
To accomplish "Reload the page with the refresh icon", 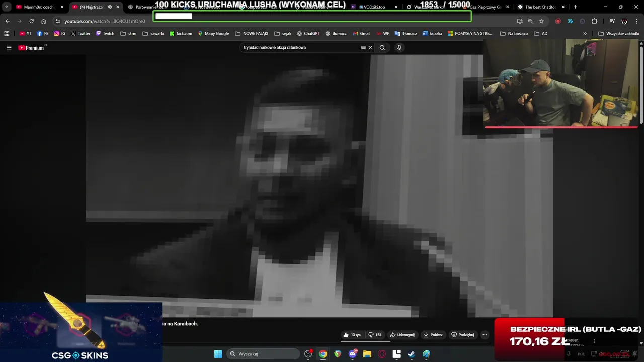I will [31, 21].
